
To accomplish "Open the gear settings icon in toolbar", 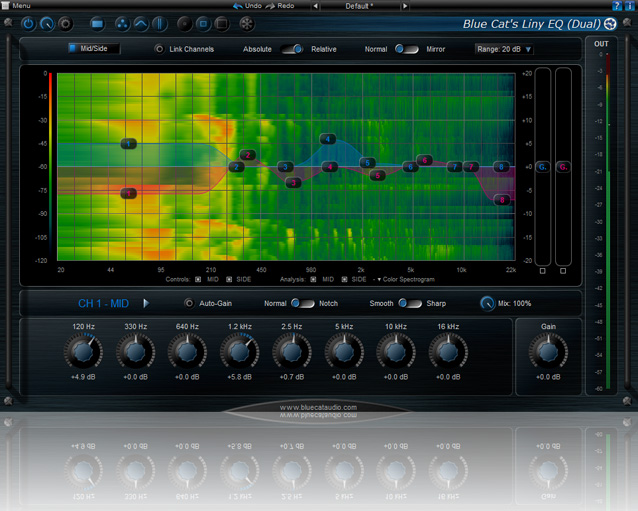I will click(x=66, y=24).
